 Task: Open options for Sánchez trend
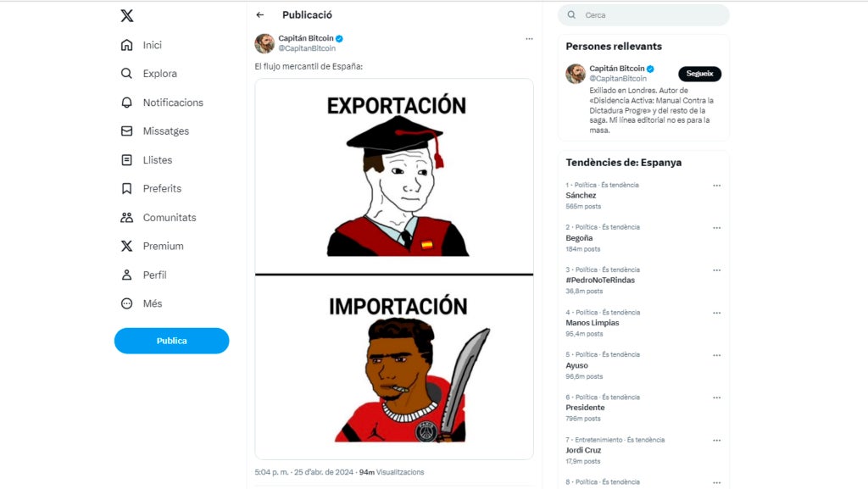tap(717, 186)
